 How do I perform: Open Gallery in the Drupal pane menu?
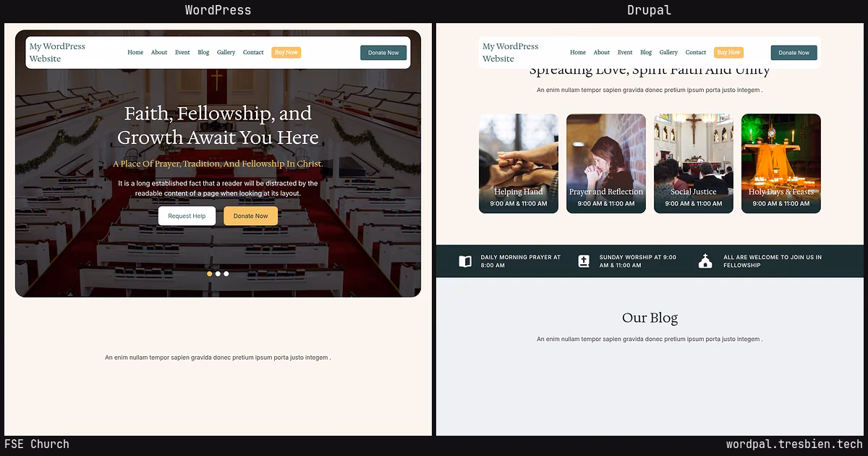tap(668, 52)
